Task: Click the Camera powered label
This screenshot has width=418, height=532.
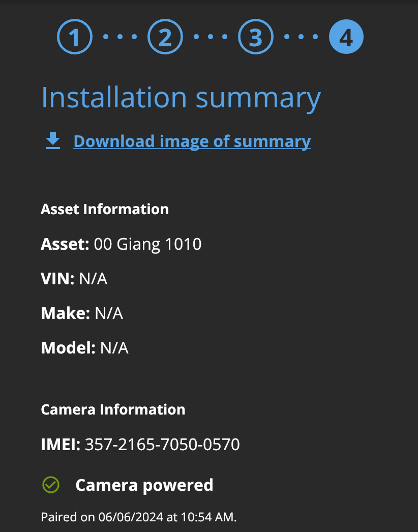Action: [x=144, y=485]
